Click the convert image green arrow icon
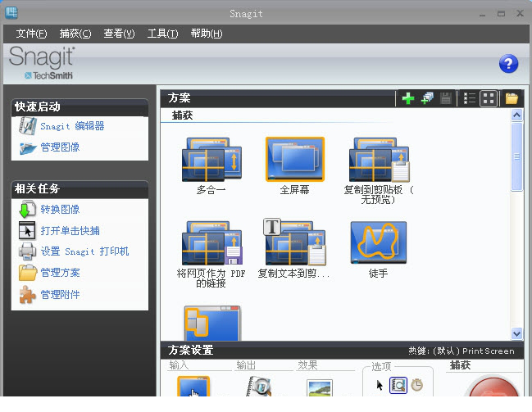The height and width of the screenshot is (412, 532). (27, 209)
